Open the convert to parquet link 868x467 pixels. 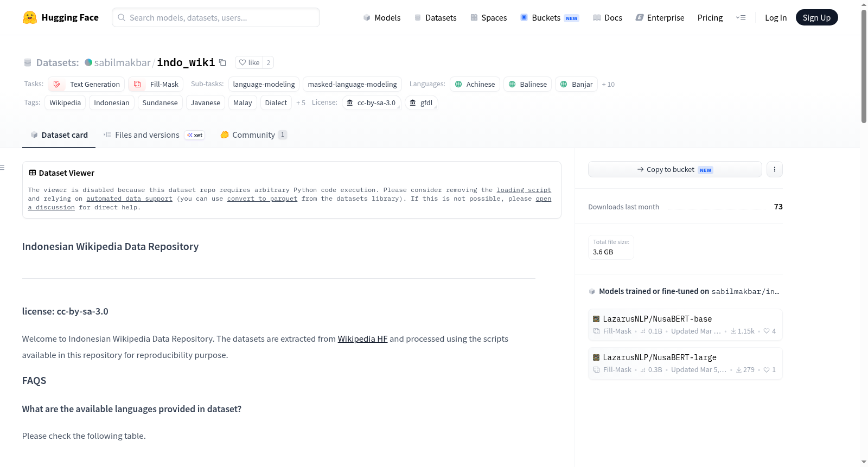[x=262, y=199]
